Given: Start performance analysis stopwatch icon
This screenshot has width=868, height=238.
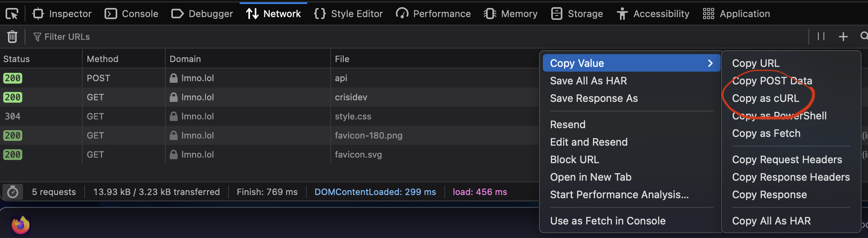Looking at the screenshot, I should click(x=13, y=192).
